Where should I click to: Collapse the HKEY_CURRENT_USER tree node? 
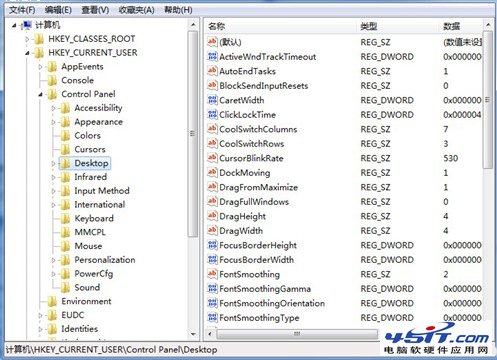pyautogui.click(x=27, y=53)
